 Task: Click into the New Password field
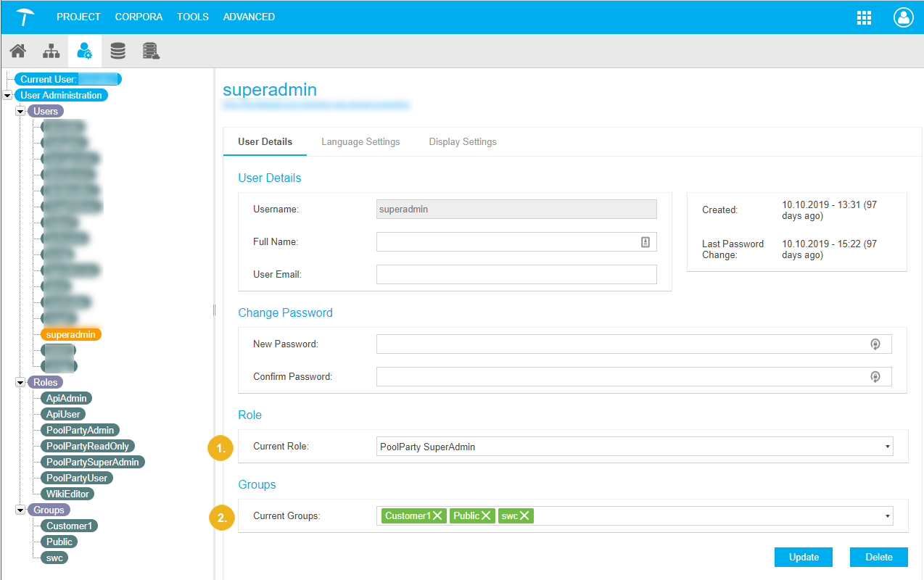coord(634,344)
